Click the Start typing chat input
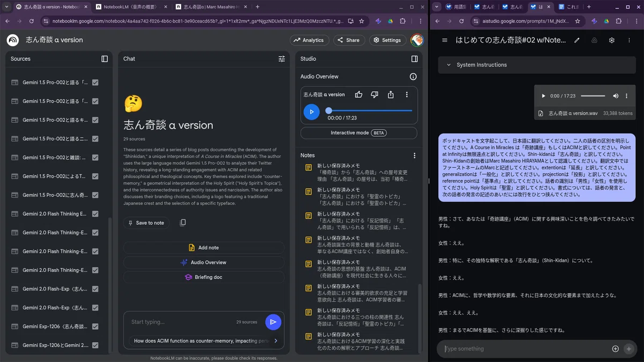The image size is (644, 362). 180,322
